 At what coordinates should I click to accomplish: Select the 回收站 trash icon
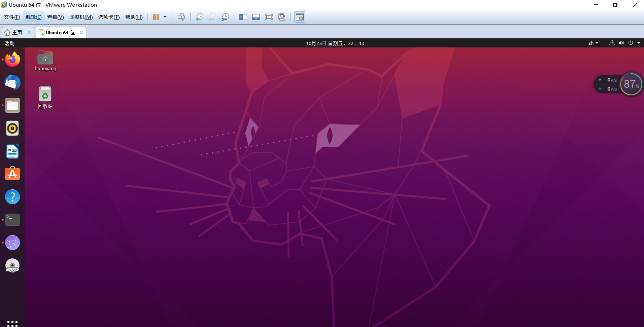tap(45, 98)
